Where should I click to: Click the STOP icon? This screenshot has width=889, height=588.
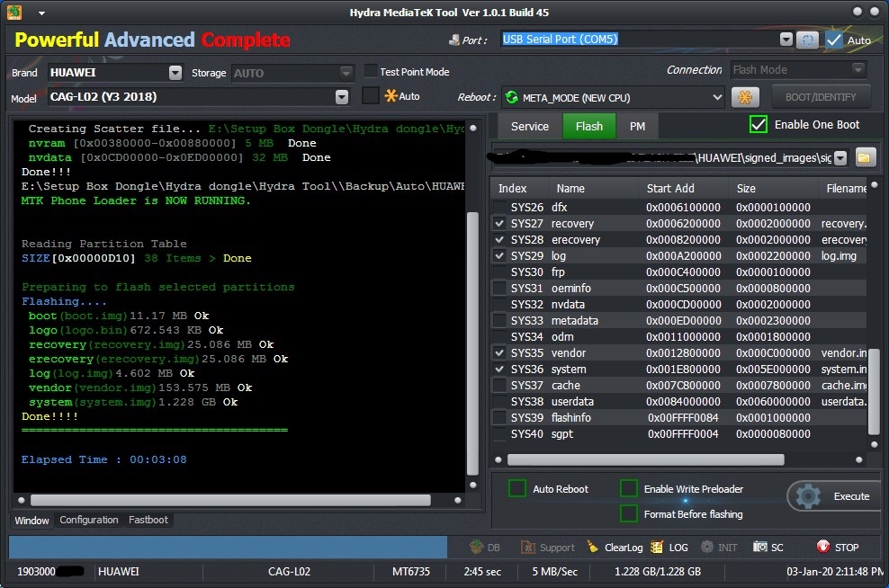click(x=822, y=547)
